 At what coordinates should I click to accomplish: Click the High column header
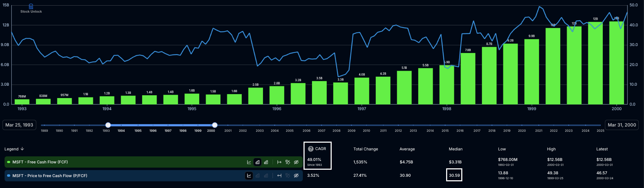pos(551,149)
